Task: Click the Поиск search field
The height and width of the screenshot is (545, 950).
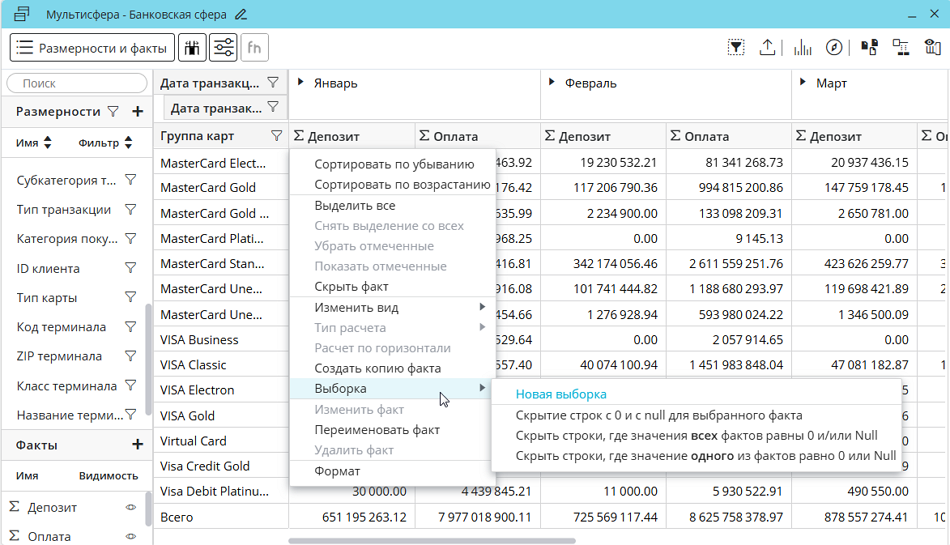Action: 77,84
